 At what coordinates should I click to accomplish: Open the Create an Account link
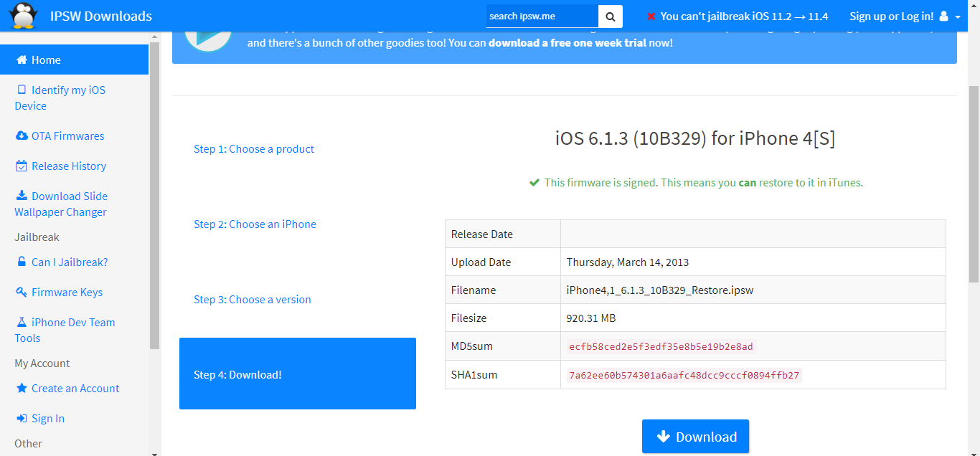(x=75, y=389)
